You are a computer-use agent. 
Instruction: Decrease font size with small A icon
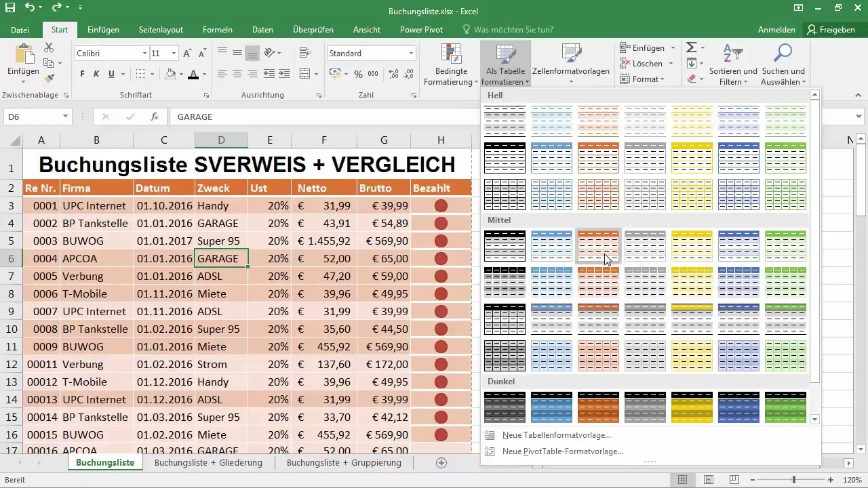pyautogui.click(x=203, y=53)
